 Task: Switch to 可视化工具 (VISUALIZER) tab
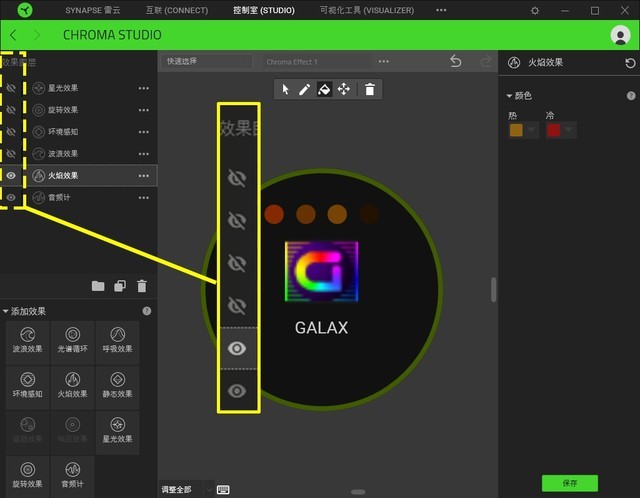[x=367, y=10]
